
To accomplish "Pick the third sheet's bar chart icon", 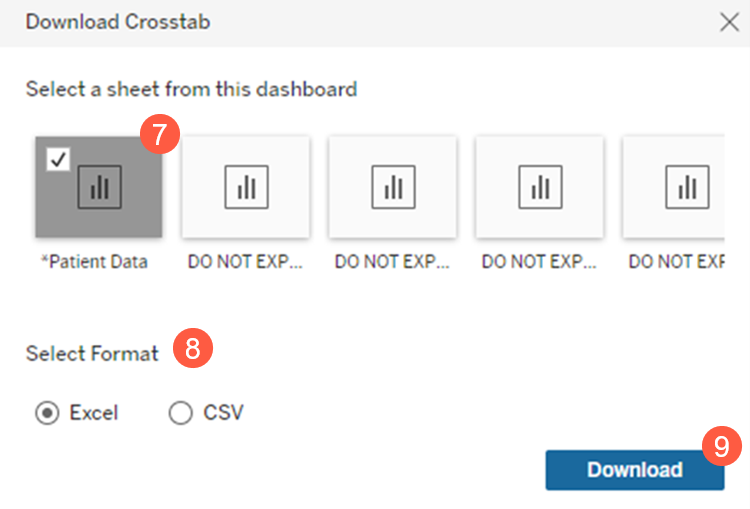I will pyautogui.click(x=392, y=187).
